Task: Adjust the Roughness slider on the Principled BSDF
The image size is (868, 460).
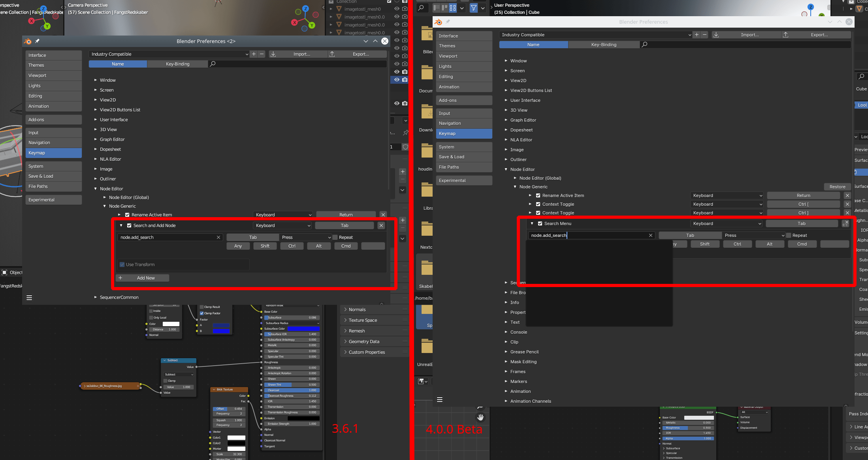Action: coord(687,428)
